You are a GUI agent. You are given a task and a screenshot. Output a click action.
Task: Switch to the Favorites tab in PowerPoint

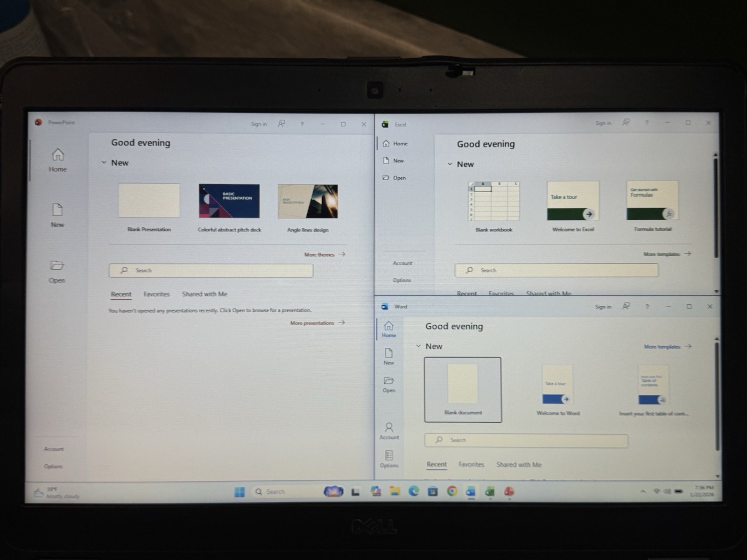156,294
